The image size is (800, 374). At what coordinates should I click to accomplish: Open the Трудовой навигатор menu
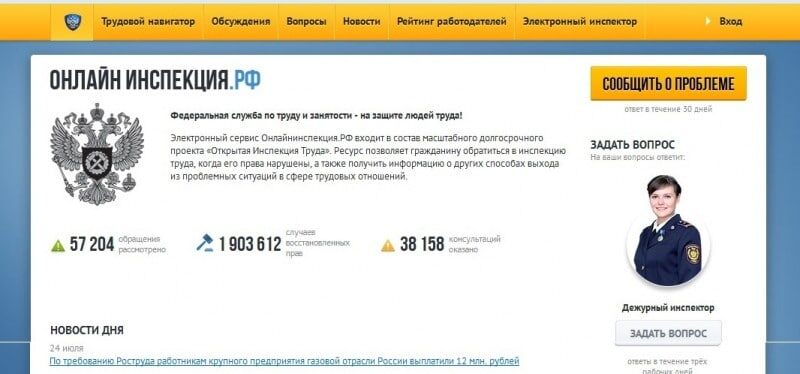tap(148, 22)
